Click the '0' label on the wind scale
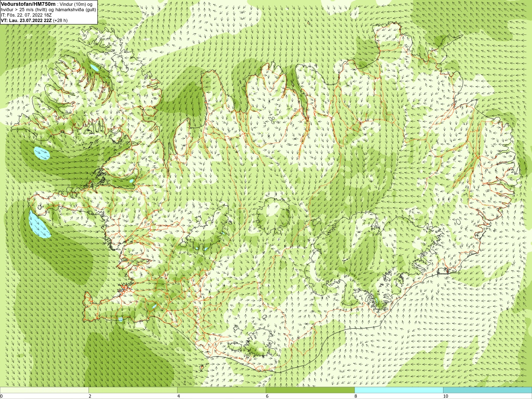This screenshot has height=399, width=532. click(1, 396)
